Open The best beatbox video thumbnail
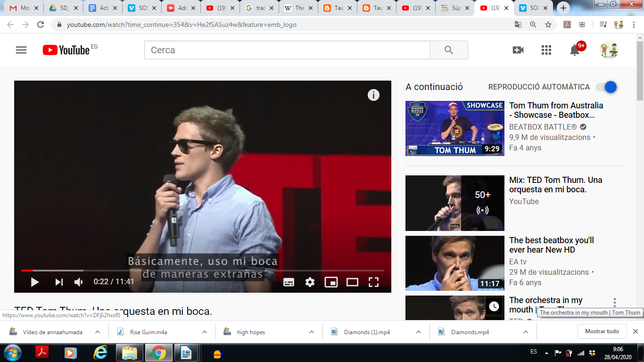Image resolution: width=644 pixels, height=362 pixels. coord(455,263)
